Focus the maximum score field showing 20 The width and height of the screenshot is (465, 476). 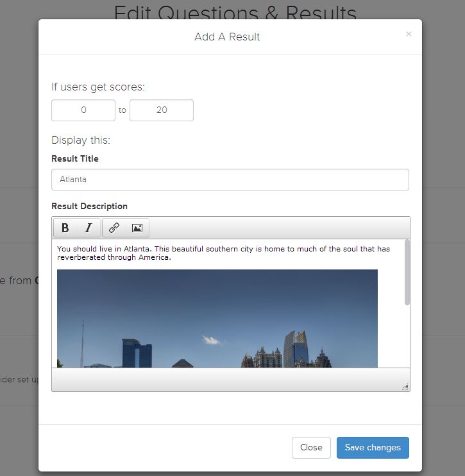(162, 110)
